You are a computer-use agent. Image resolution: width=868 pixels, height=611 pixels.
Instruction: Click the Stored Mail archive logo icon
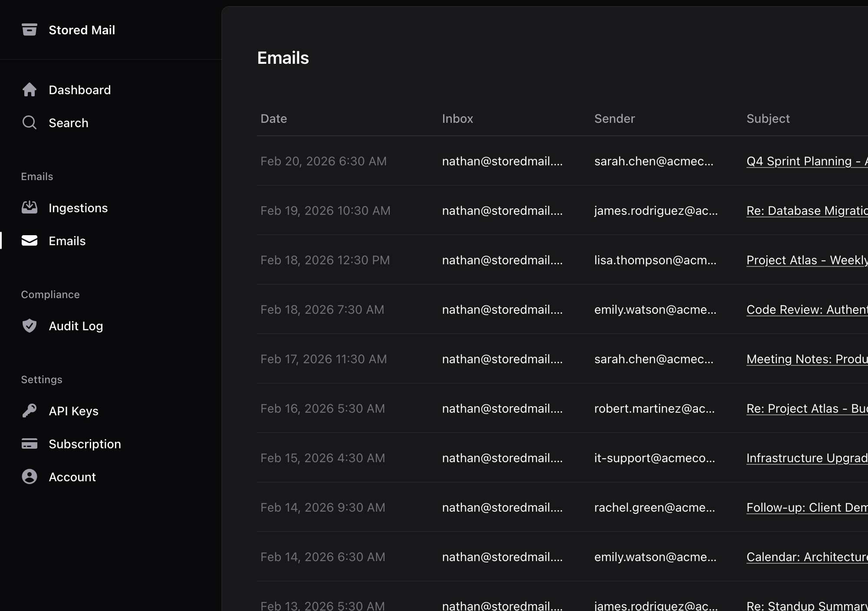[29, 30]
